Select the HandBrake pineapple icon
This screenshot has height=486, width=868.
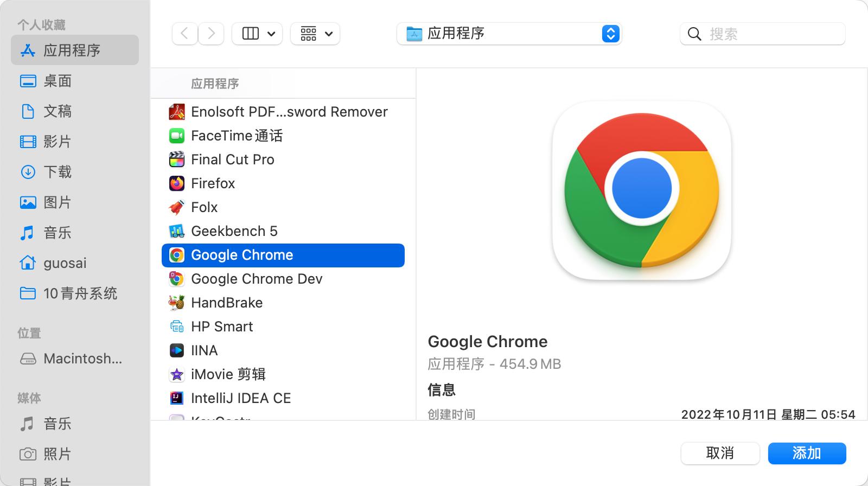[x=176, y=303]
